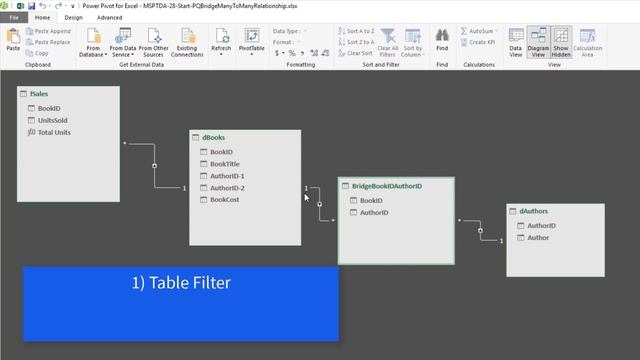
Task: Select the Bridge to dAuthors relationship line
Action: click(x=480, y=230)
